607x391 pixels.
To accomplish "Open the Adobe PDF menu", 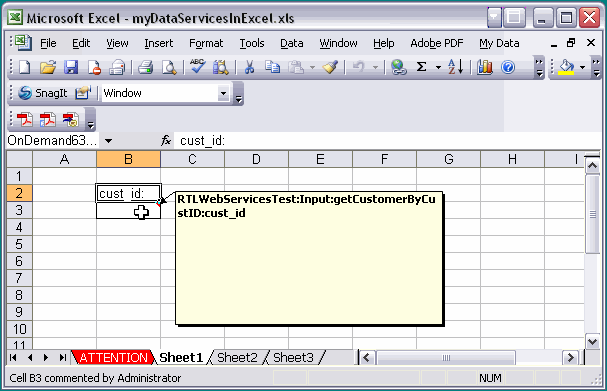I will tap(437, 43).
